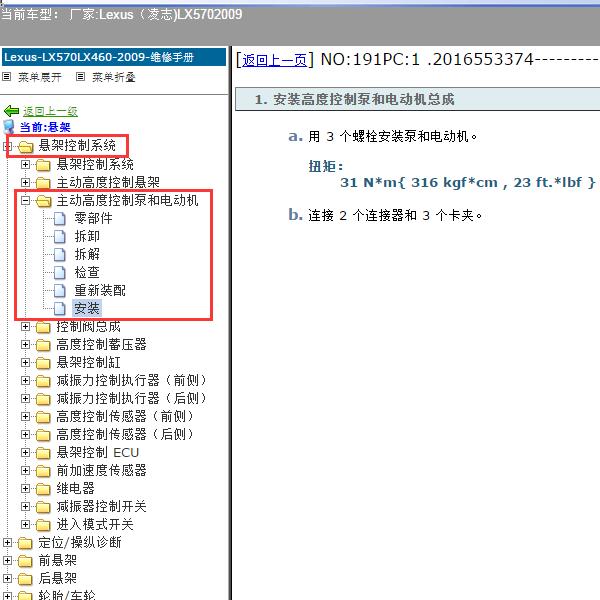600x600 pixels.
Task: Click the folder icon of 前悬架
Action: pos(25,561)
